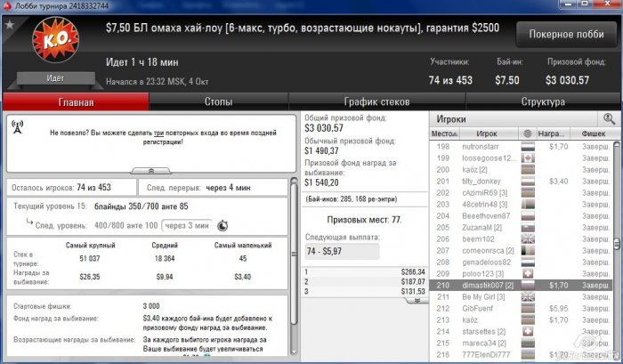The width and height of the screenshot is (623, 364).
Task: Click flag icon for comeonrsca row
Action: (x=528, y=250)
